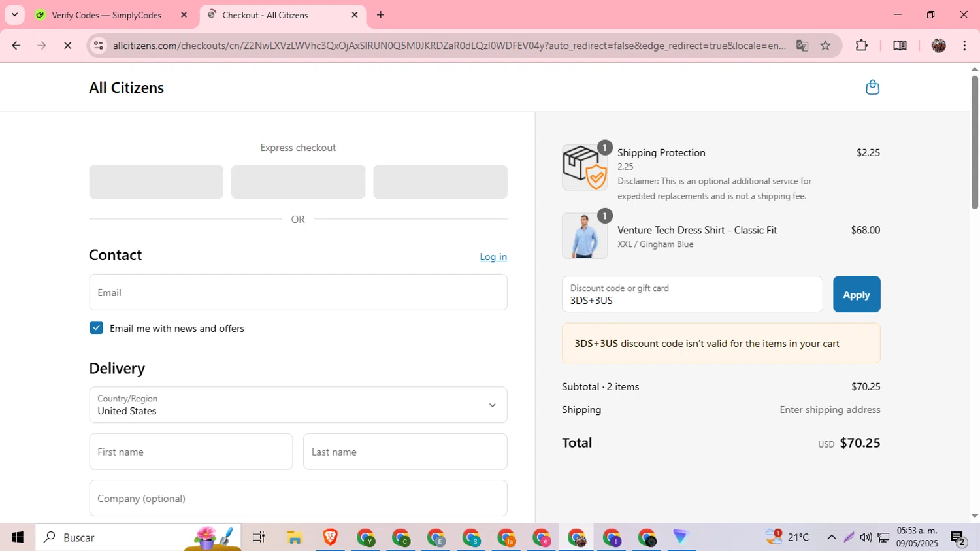980x551 pixels.
Task: Click the Shipping Protection product thumbnail
Action: (x=585, y=168)
